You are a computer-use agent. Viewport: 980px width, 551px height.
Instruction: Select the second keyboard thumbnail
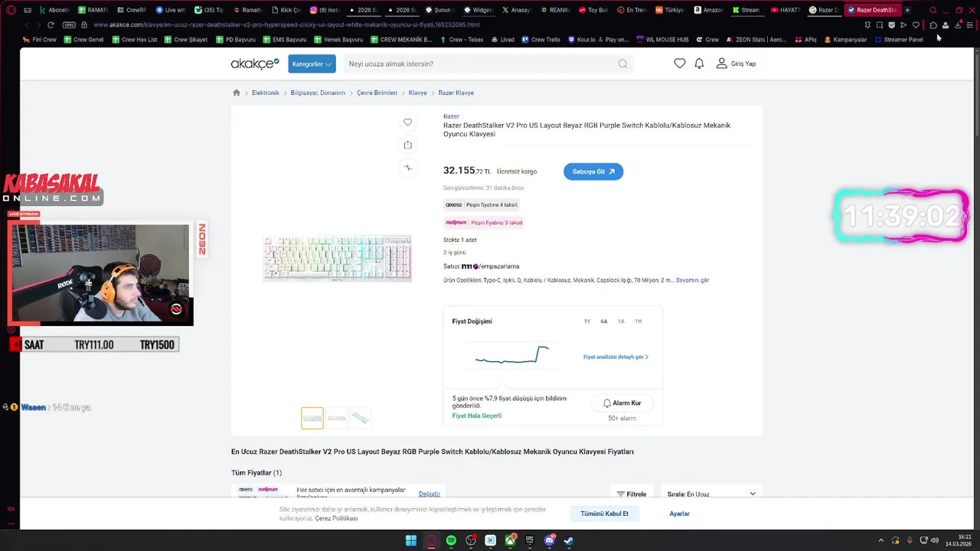(x=336, y=418)
